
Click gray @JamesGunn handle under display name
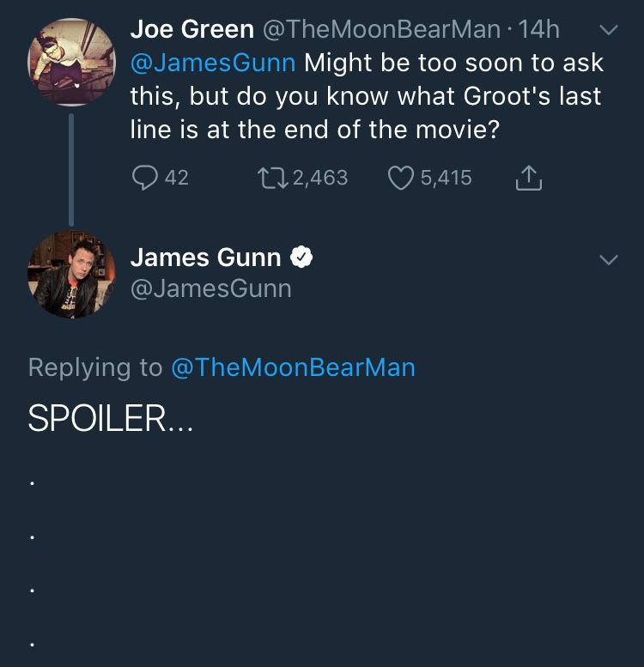click(210, 288)
